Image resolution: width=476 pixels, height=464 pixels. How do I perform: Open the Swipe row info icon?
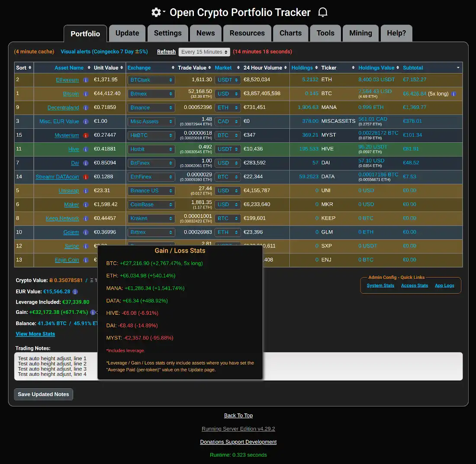pos(86,246)
